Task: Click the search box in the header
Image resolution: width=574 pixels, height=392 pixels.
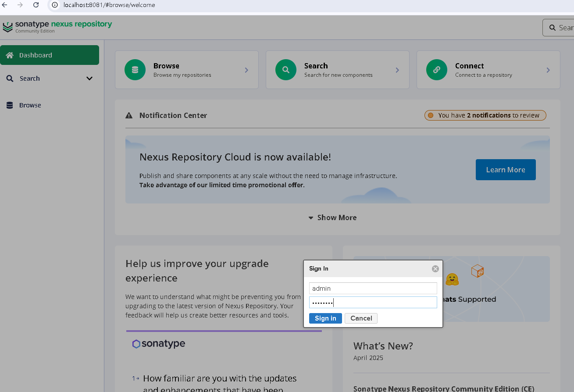Action: point(558,28)
